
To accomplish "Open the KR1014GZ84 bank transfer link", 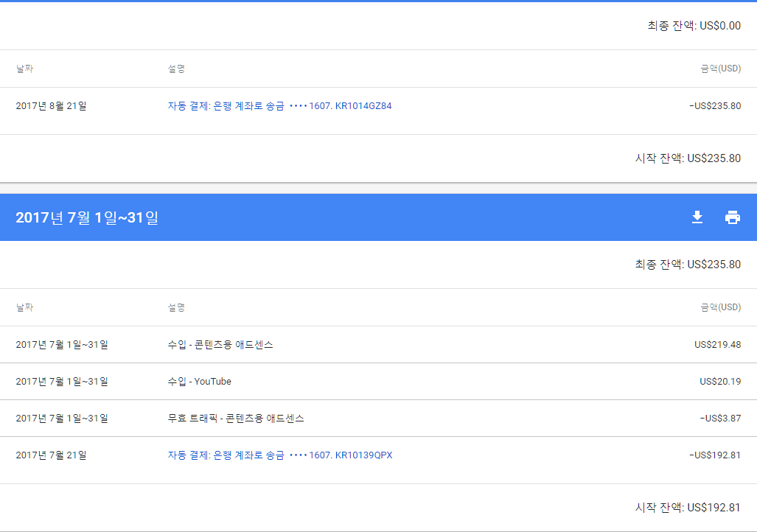I will pyautogui.click(x=279, y=106).
